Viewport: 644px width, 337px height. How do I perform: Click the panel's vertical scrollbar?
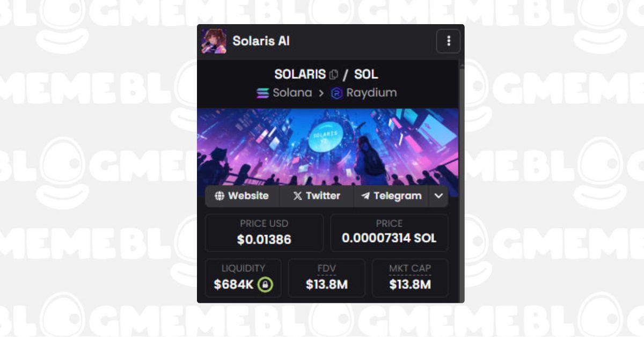[x=462, y=161]
